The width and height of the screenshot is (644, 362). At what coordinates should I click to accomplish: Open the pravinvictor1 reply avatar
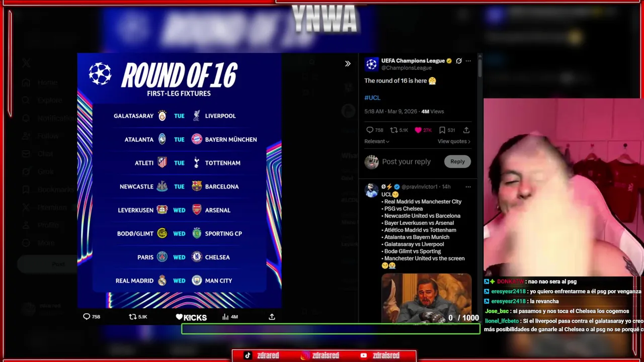click(371, 191)
